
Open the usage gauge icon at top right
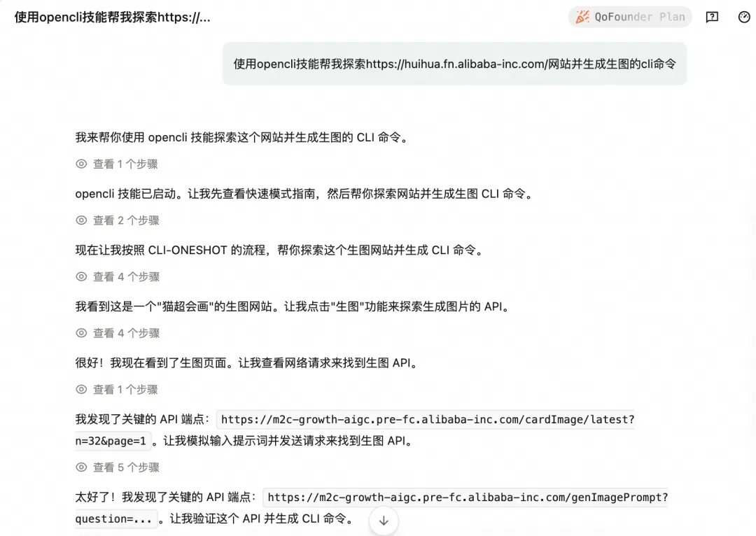pos(744,17)
